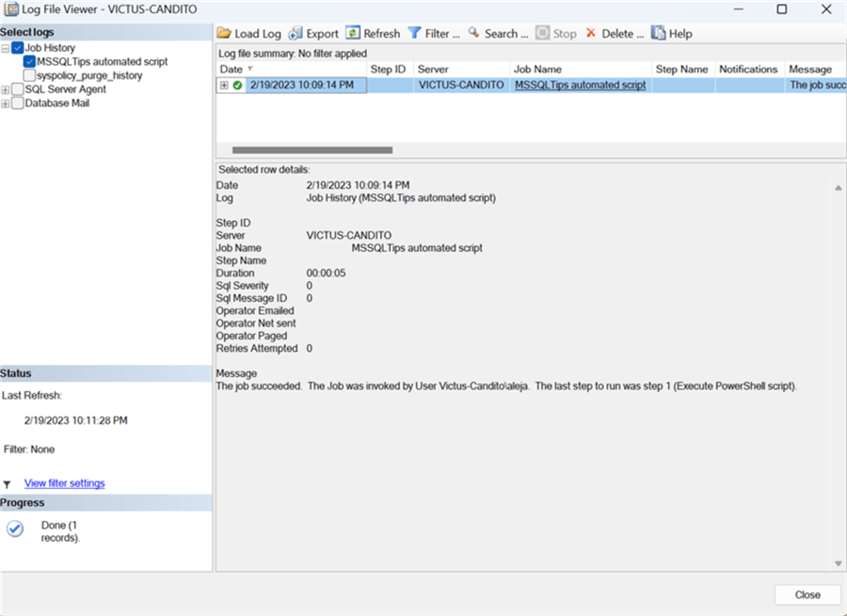Viewport: 847px width, 616px height.
Task: Click the red Delete X icon
Action: tap(591, 34)
